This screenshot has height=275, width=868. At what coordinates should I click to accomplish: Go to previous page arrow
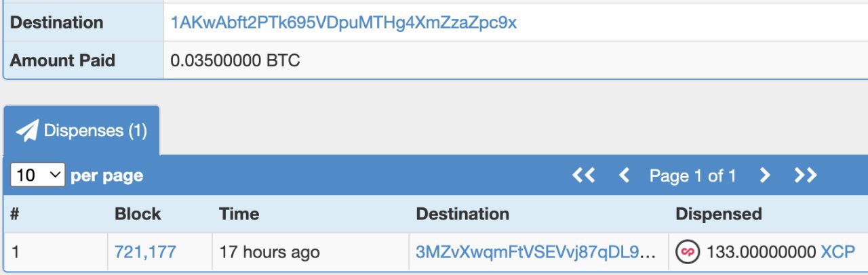pos(625,175)
